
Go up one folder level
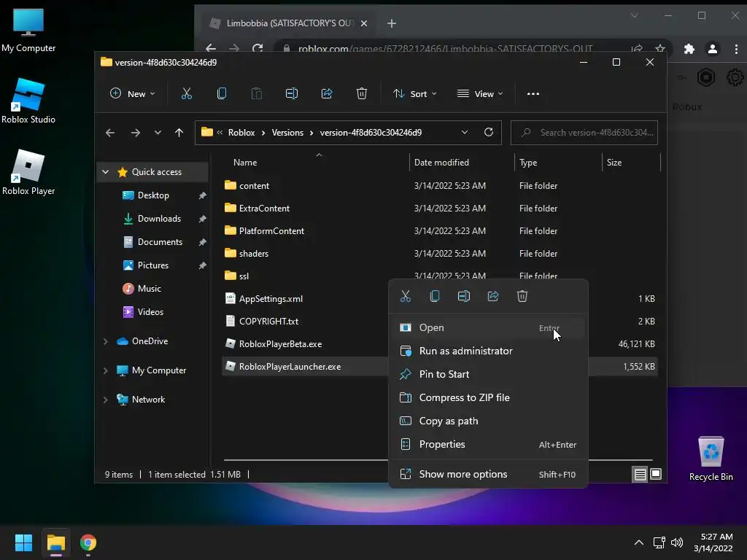tap(179, 133)
